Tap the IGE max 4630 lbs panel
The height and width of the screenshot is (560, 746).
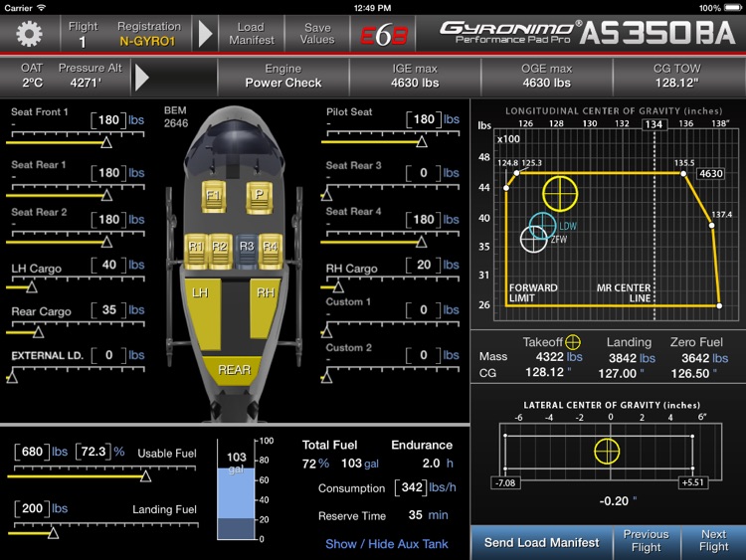415,77
